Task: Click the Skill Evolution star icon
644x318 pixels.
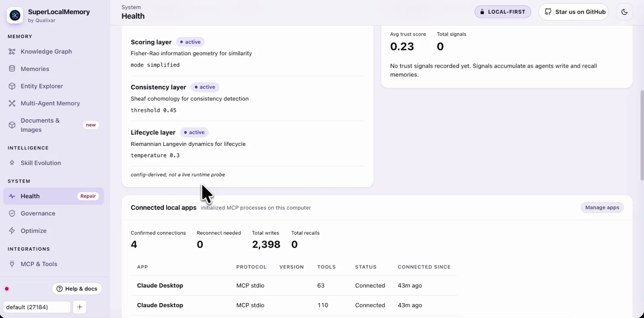Action: pyautogui.click(x=12, y=163)
